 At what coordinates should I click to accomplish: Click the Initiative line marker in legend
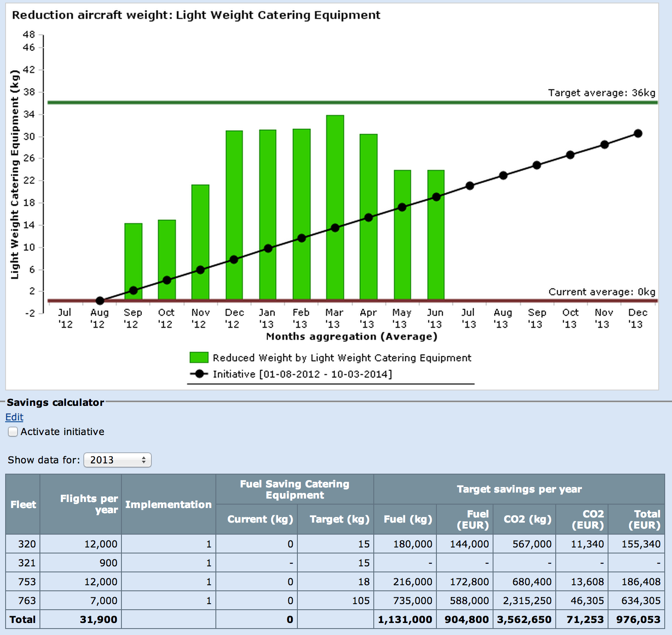(199, 374)
